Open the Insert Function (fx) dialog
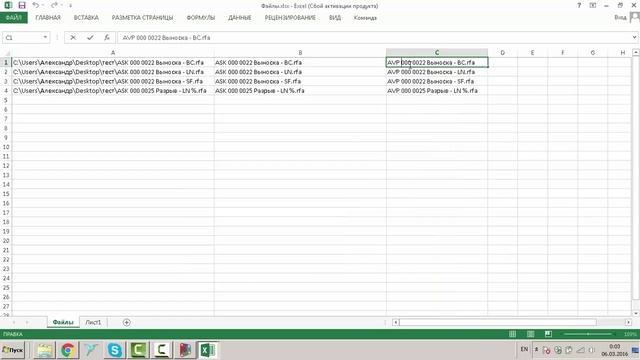The height and width of the screenshot is (360, 640). [x=107, y=38]
